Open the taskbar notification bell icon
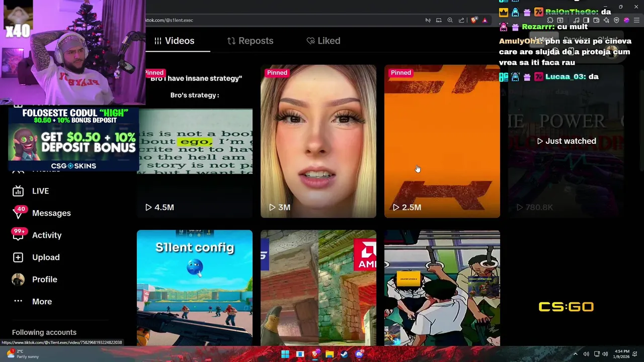The image size is (644, 362). 635,354
